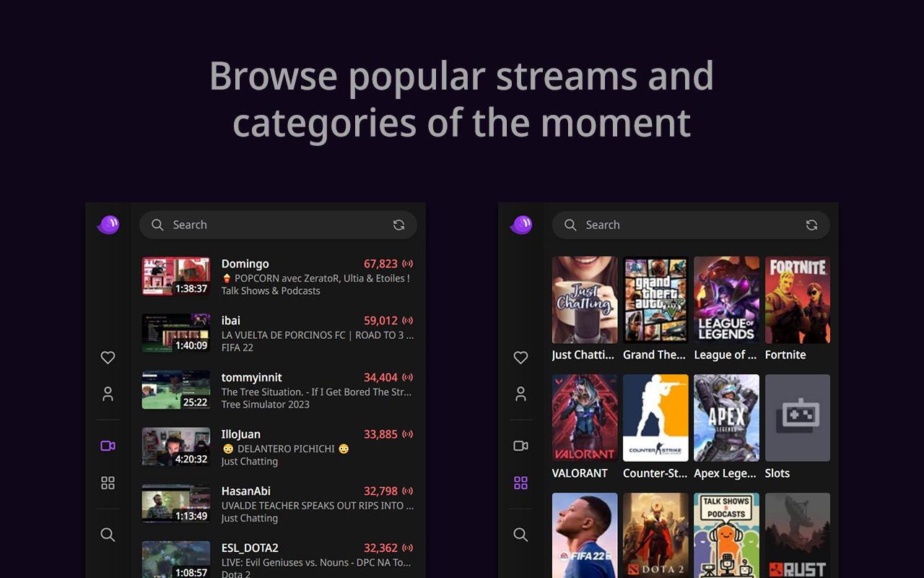Focus the Search field in left panel
This screenshot has height=578, width=924.
tap(278, 225)
